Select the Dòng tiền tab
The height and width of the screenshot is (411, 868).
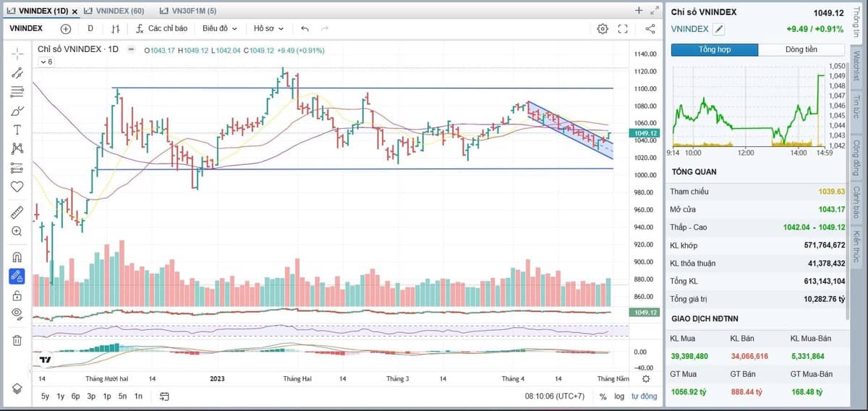[801, 50]
